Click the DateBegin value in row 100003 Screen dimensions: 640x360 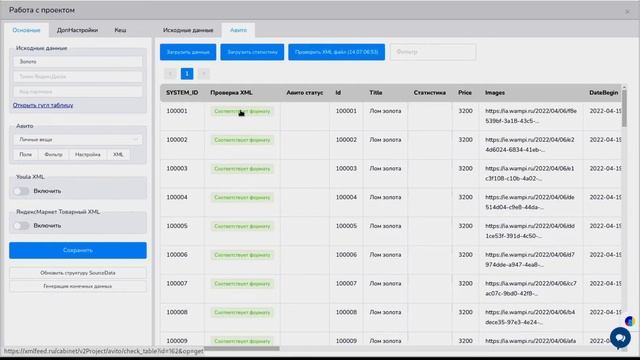[x=605, y=169]
